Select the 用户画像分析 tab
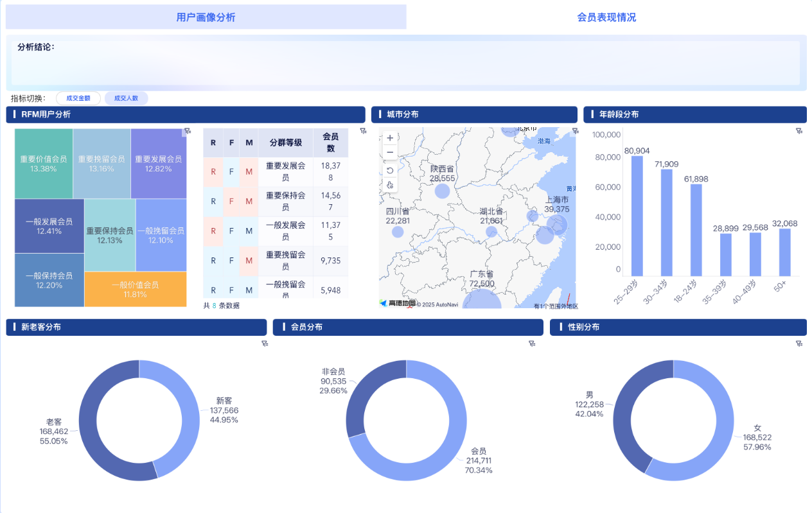The width and height of the screenshot is (812, 513). [206, 17]
